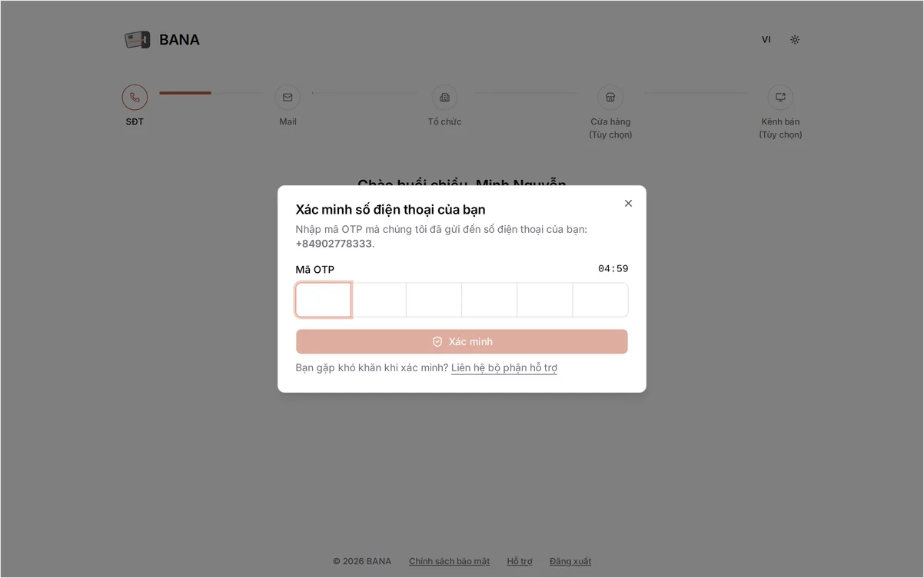The image size is (924, 578).
Task: Click the Mã OTP label
Action: [315, 270]
